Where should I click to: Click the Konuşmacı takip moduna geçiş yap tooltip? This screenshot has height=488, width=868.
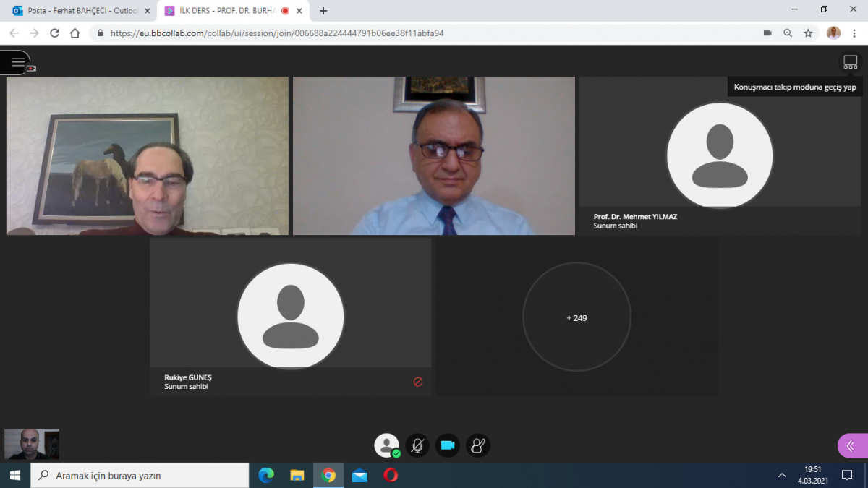(x=795, y=87)
